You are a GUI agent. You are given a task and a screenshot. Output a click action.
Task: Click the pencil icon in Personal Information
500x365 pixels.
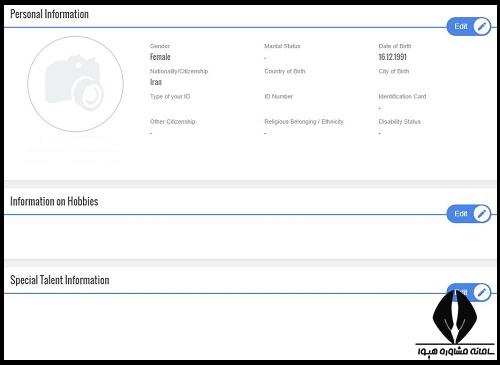point(482,26)
